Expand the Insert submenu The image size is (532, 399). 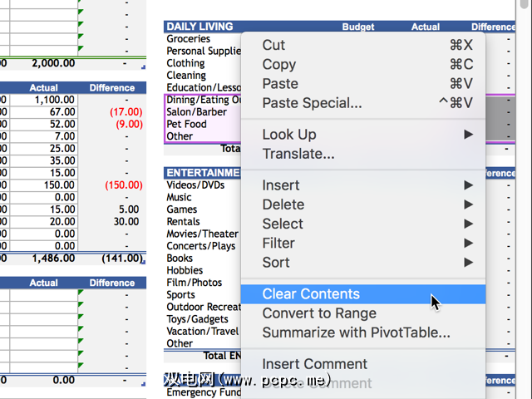click(363, 185)
